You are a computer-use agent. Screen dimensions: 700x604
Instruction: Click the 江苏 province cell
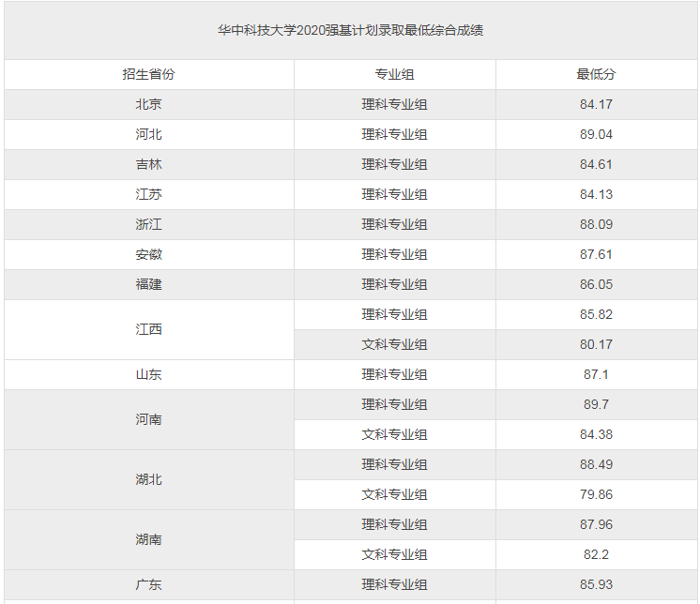(148, 194)
